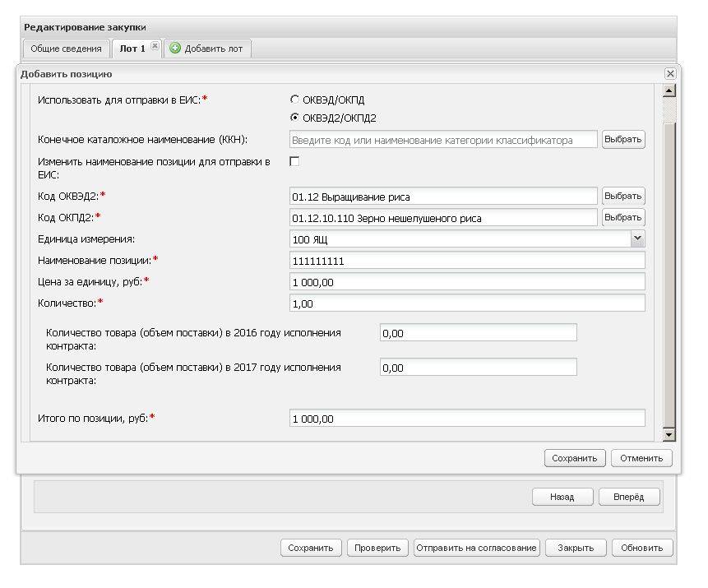Expand the Единица измерения dropdown
The width and height of the screenshot is (708, 588).
pyautogui.click(x=637, y=238)
